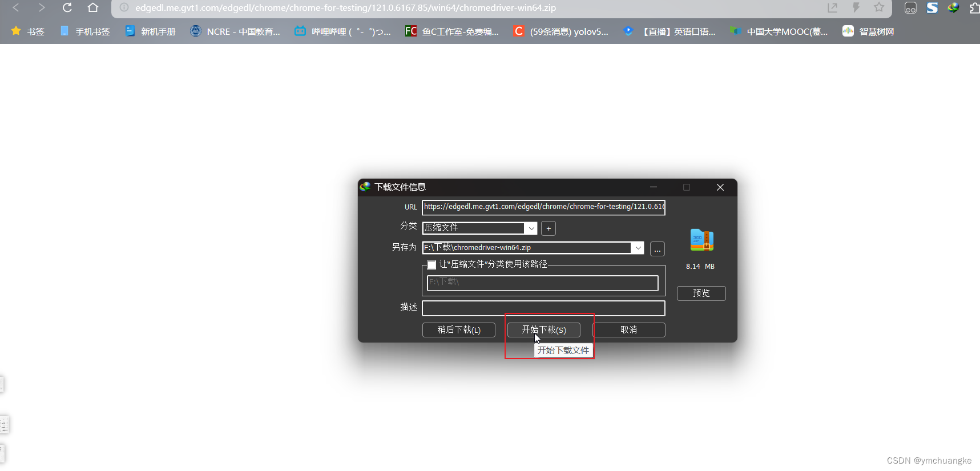
Task: Reload the page with the refresh icon
Action: pyautogui.click(x=67, y=7)
